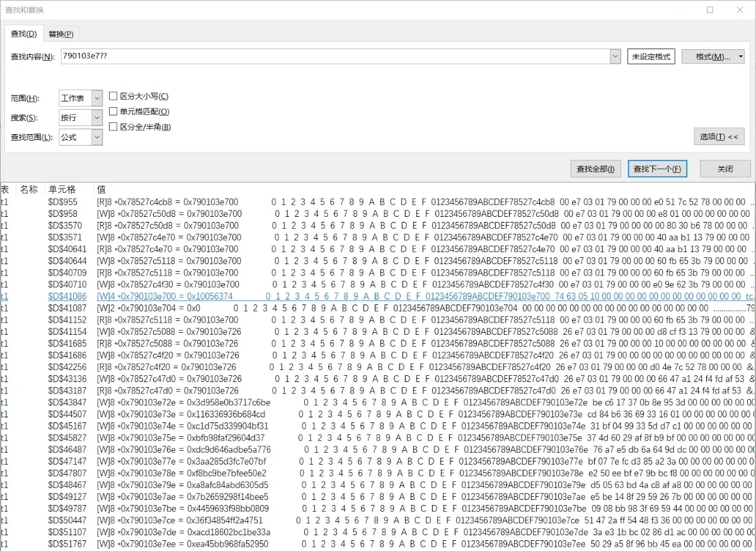Screen dimensions: 756x551
Task: Select result row $D$3571
Action: (377, 238)
